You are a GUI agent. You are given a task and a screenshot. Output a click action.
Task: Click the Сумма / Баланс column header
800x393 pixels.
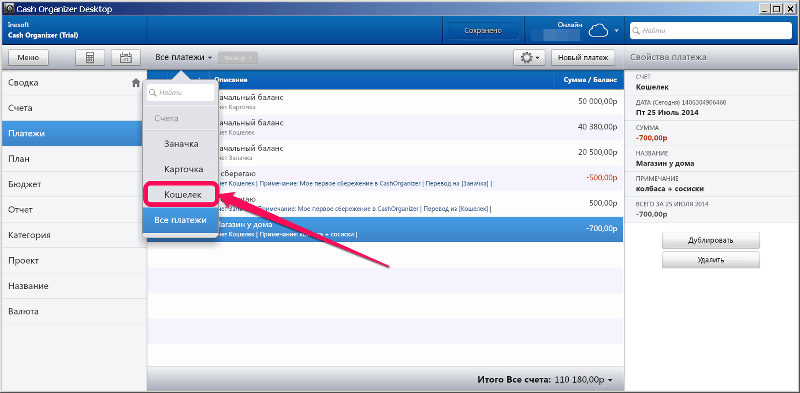[x=589, y=80]
